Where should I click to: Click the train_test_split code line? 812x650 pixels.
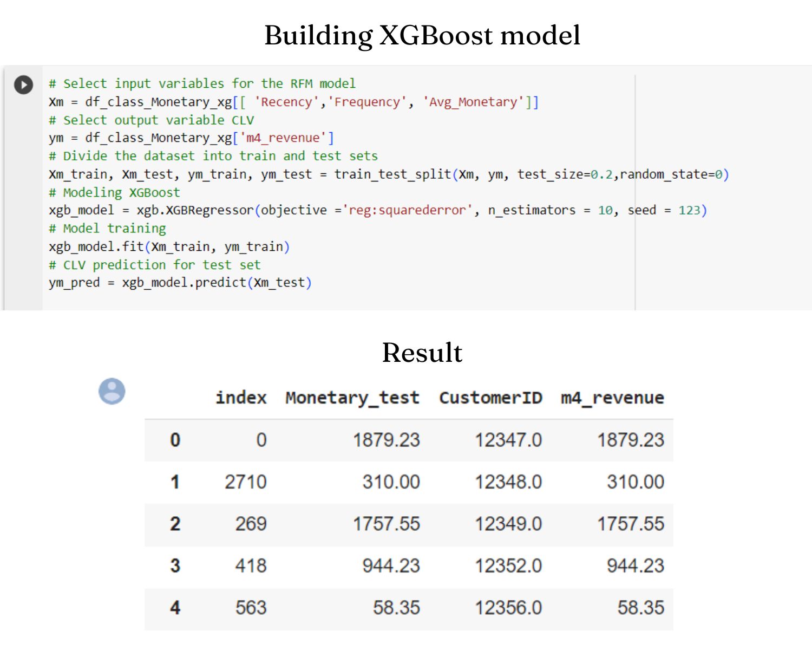pos(389,174)
